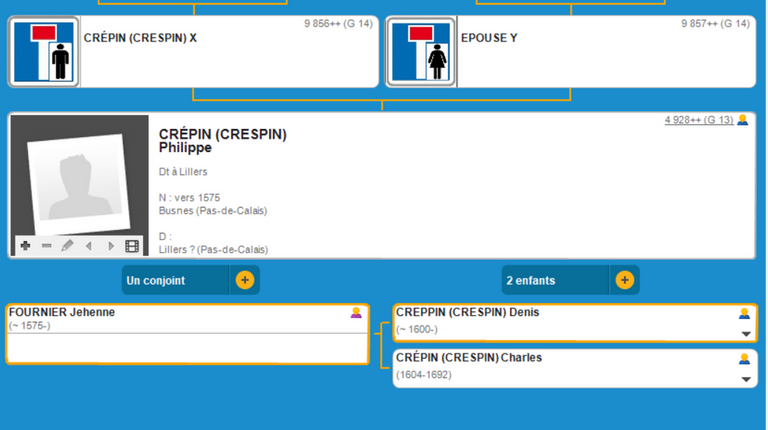
Task: Click the remove photo minus icon
Action: click(46, 246)
